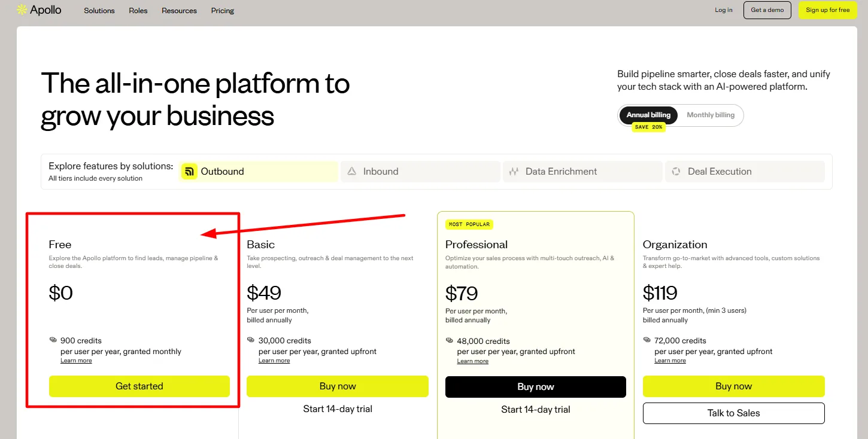Click the Basic plan title
This screenshot has width=868, height=439.
(261, 245)
